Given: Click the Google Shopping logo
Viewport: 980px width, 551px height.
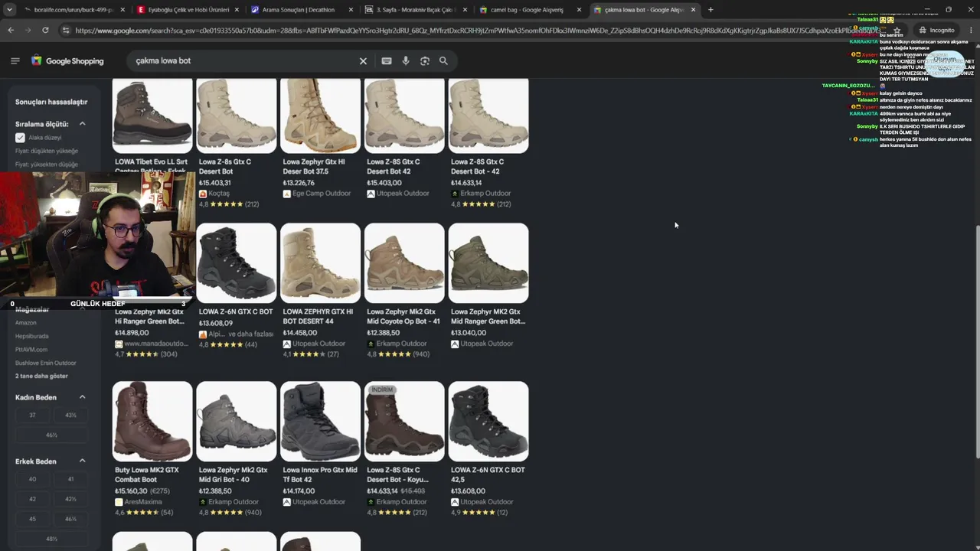Looking at the screenshot, I should click(67, 60).
